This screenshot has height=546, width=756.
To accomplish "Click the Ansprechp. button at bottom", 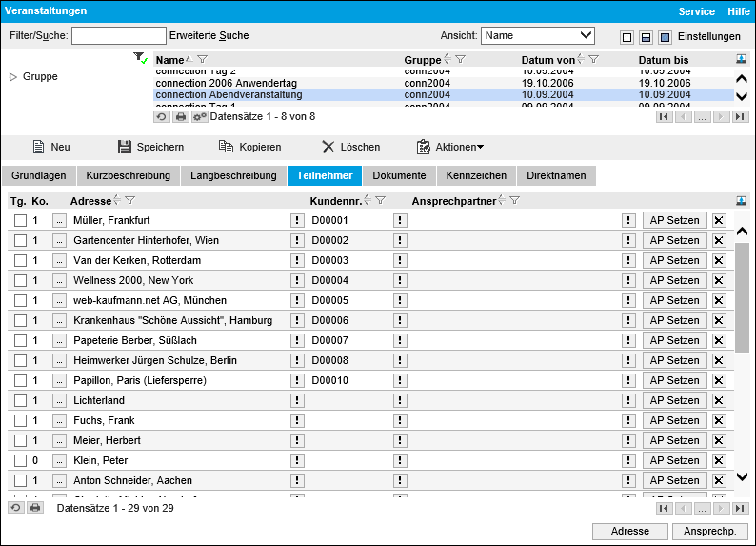I will [709, 531].
